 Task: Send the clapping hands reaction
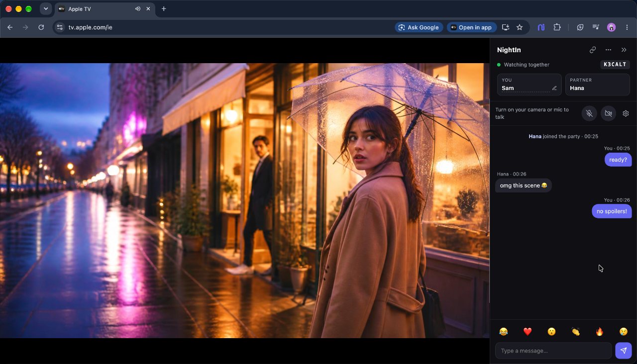point(576,332)
